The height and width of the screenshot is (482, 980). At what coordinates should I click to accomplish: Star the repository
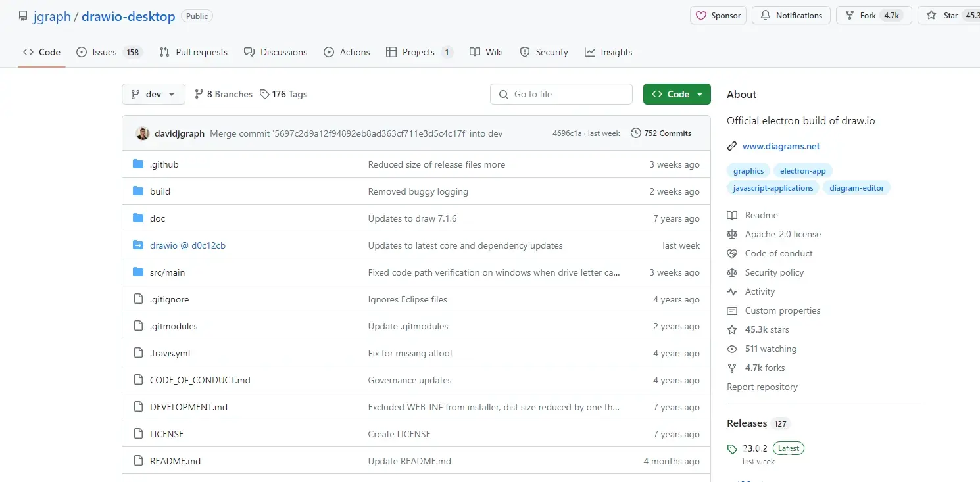click(949, 16)
